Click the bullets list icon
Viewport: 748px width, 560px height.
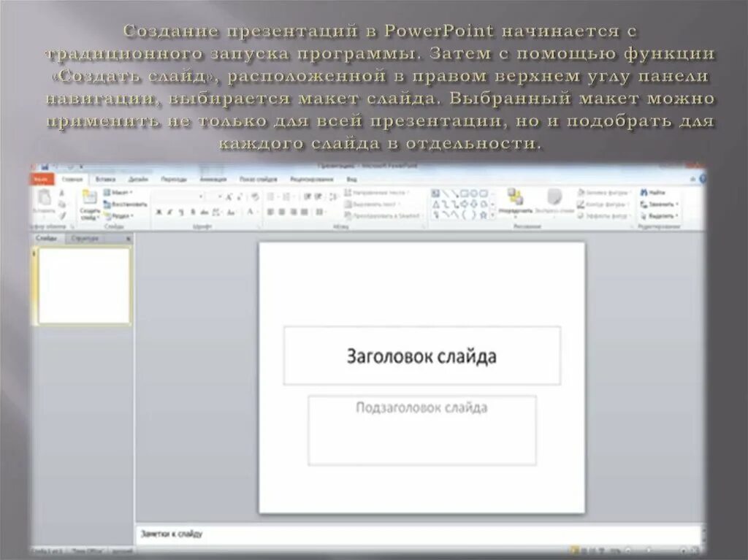[272, 196]
